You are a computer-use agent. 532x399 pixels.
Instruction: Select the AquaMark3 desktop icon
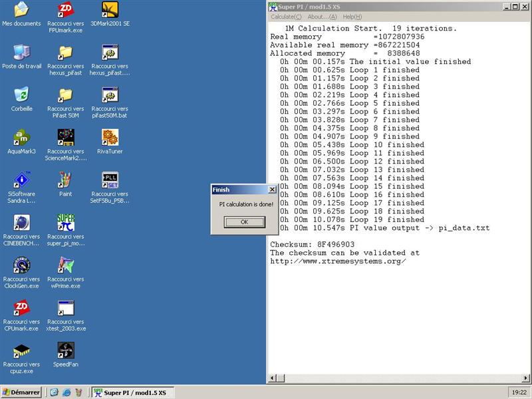[x=22, y=138]
